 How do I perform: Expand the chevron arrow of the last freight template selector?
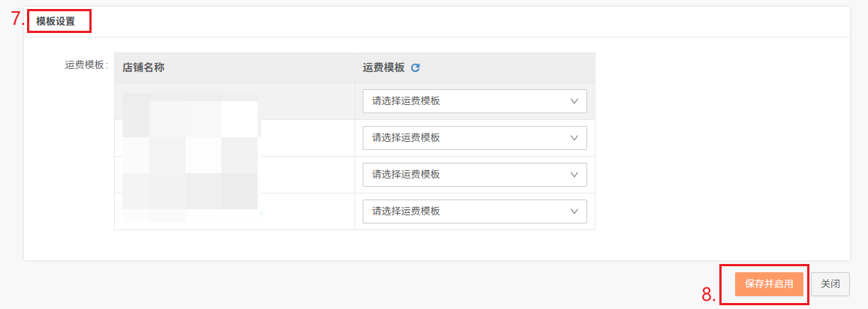point(574,211)
